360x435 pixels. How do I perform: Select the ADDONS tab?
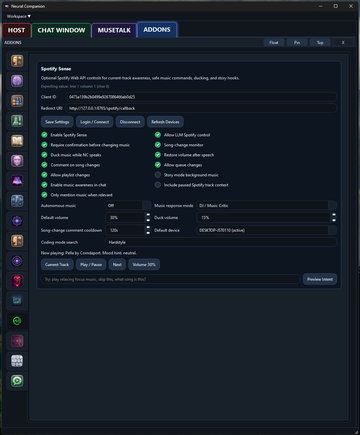tap(157, 30)
